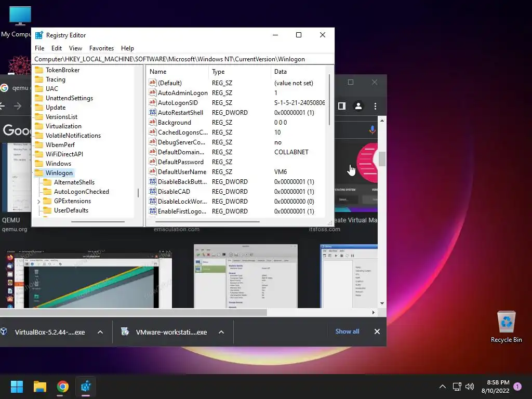Image resolution: width=532 pixels, height=399 pixels.
Task: Open Chrome's three-dot menu
Action: click(x=375, y=106)
